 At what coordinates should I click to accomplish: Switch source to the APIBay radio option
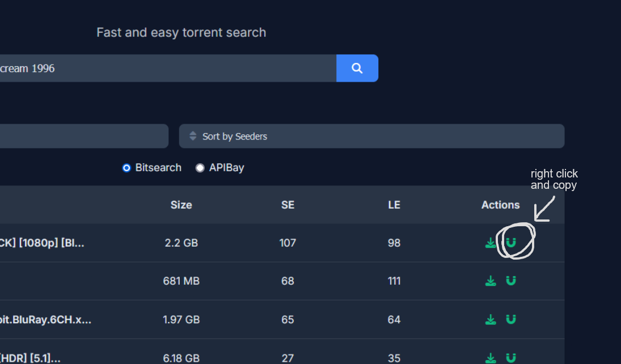(200, 168)
